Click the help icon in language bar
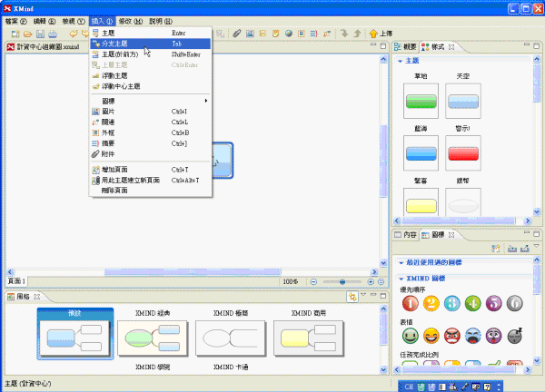The width and height of the screenshot is (545, 392). coord(487,387)
